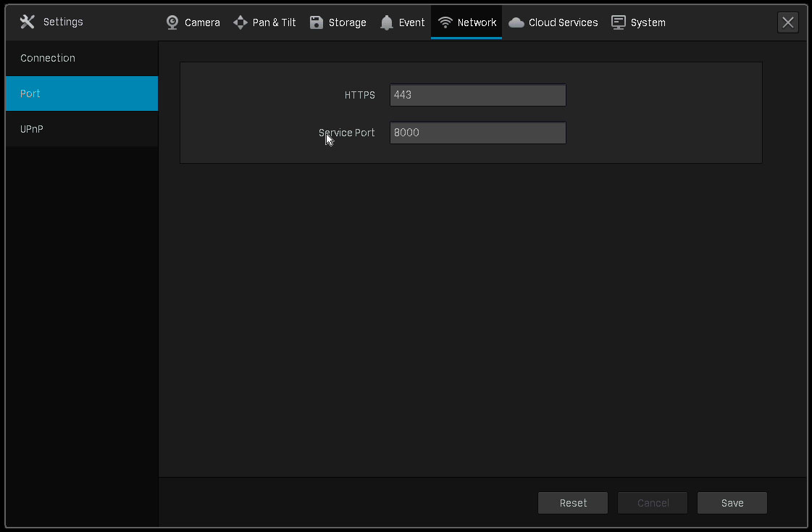Open the Connection section in sidebar
The height and width of the screenshot is (532, 812).
[x=82, y=58]
